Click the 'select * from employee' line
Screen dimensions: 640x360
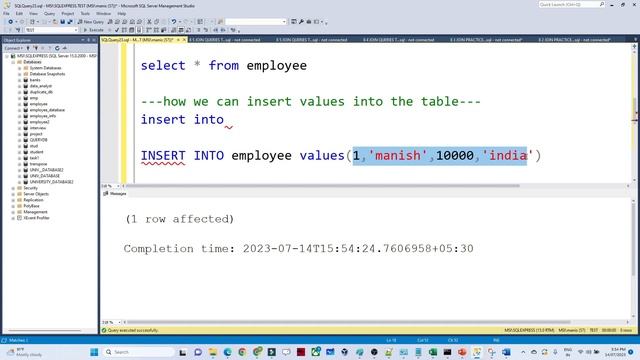tap(224, 66)
